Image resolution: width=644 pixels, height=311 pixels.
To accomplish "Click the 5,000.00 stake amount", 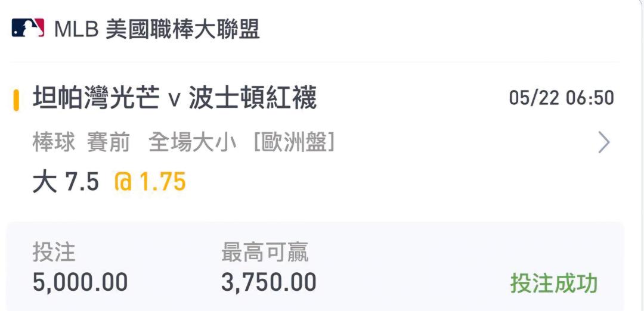I will tap(80, 282).
